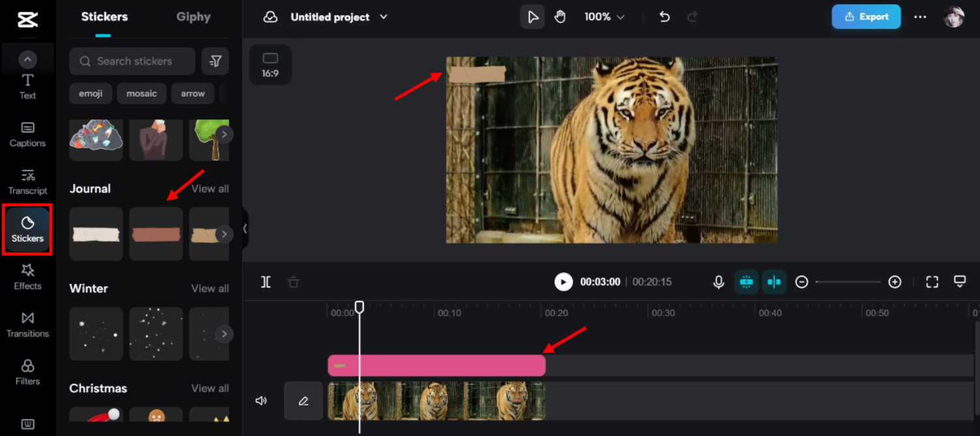Open the Untitled project dropdown
Viewport: 980px width, 436px height.
[339, 17]
